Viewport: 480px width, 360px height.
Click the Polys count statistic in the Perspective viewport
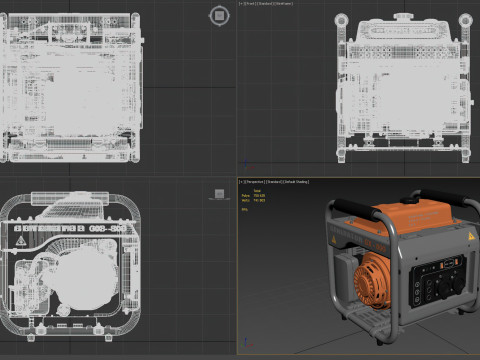(x=253, y=196)
